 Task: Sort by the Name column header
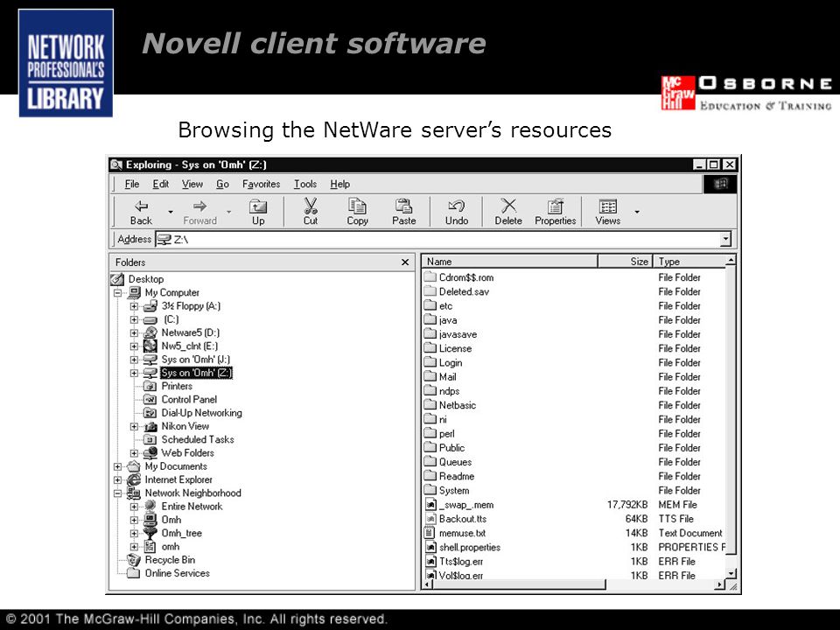tap(509, 262)
